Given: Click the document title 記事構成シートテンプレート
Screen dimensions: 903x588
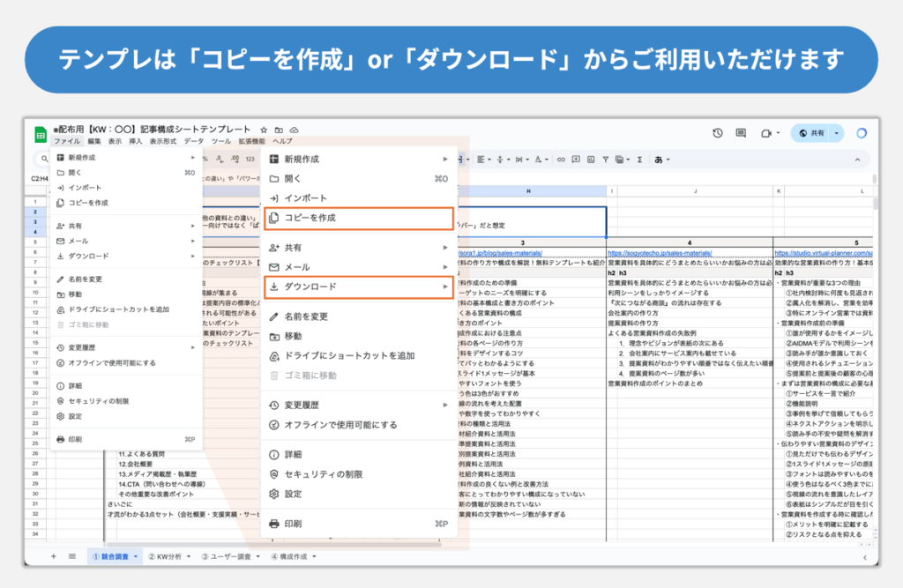Looking at the screenshot, I should pos(196,130).
